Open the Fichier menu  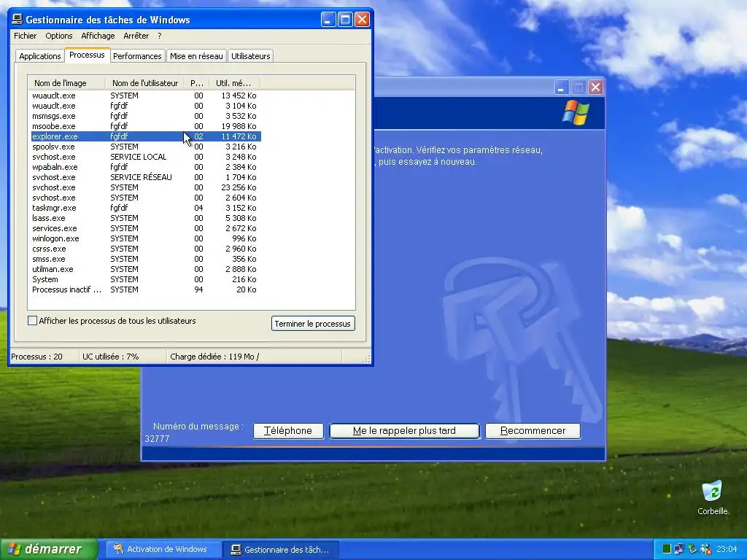click(26, 36)
